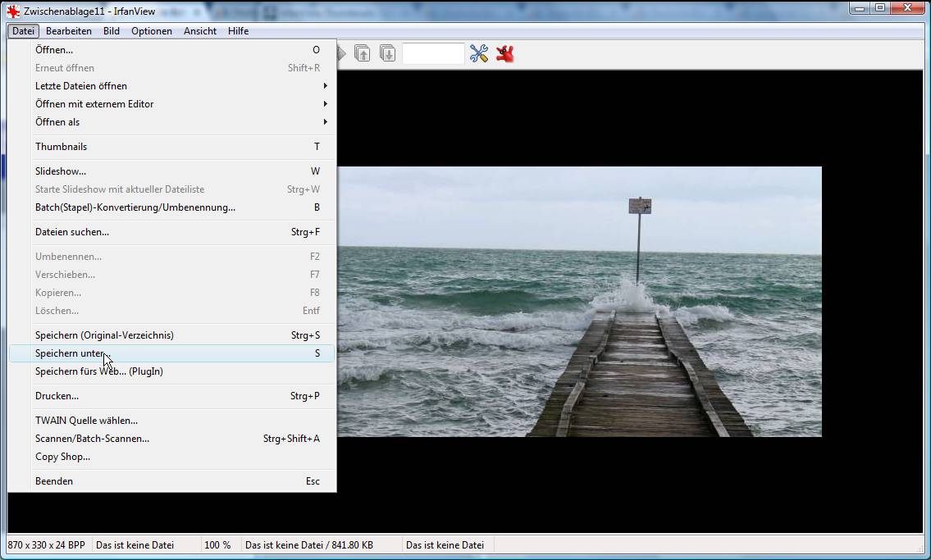The width and height of the screenshot is (931, 560).
Task: Open the Optionen menu
Action: click(x=152, y=31)
